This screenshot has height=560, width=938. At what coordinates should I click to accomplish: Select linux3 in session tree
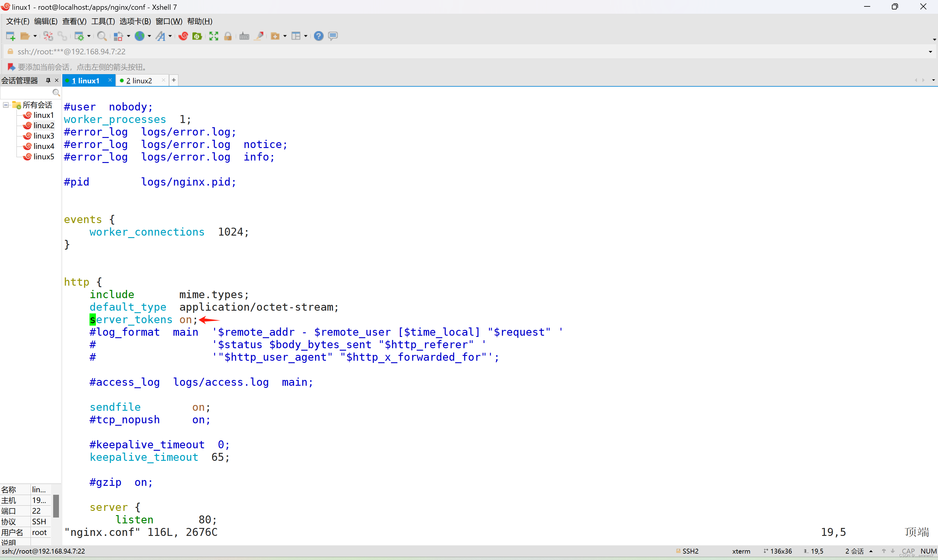click(x=43, y=136)
